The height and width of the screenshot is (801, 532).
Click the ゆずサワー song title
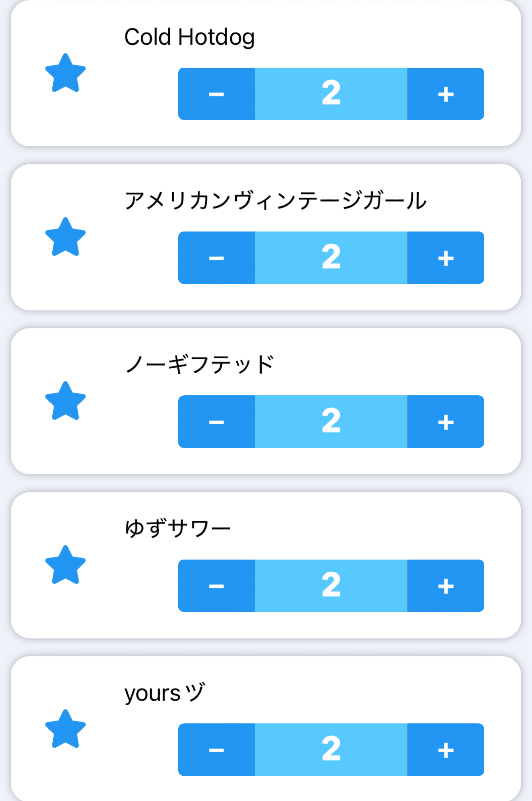(x=177, y=528)
